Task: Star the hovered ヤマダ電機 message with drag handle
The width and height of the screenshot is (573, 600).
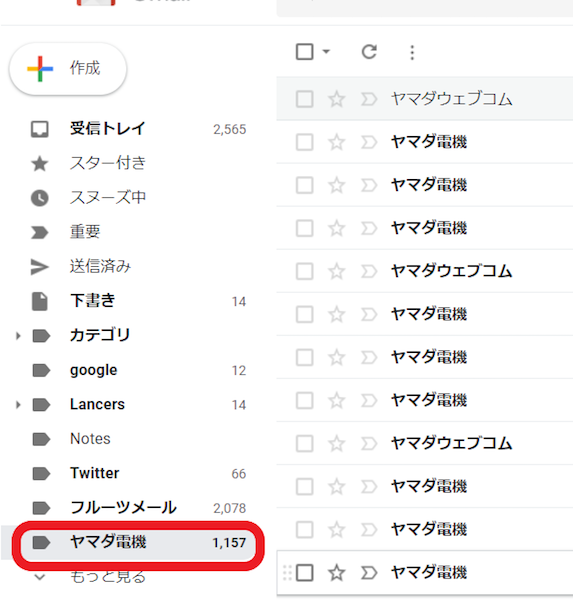Action: pos(336,572)
